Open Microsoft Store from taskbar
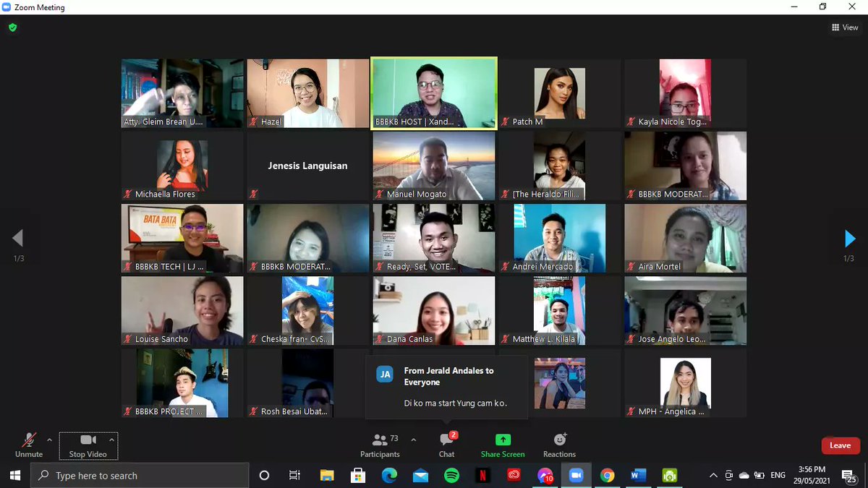Image resolution: width=868 pixels, height=488 pixels. point(358,475)
